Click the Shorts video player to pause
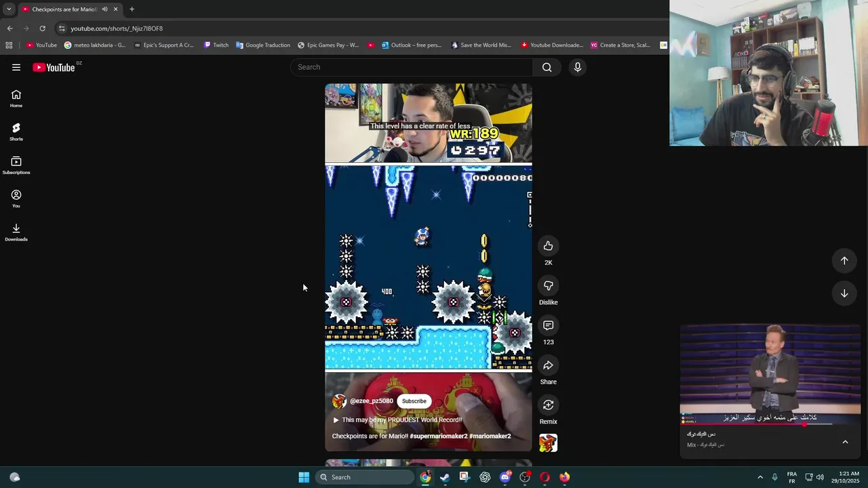This screenshot has width=868, height=488. pos(429,268)
